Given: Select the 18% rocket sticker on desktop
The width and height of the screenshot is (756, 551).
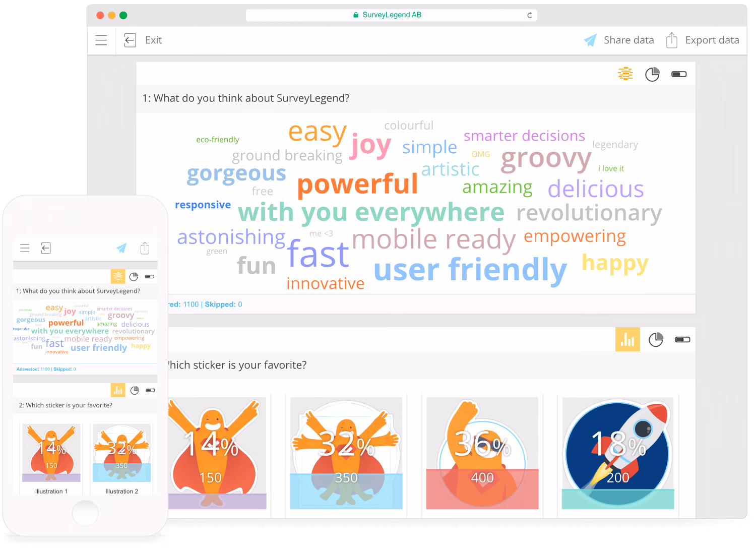Looking at the screenshot, I should (x=618, y=453).
